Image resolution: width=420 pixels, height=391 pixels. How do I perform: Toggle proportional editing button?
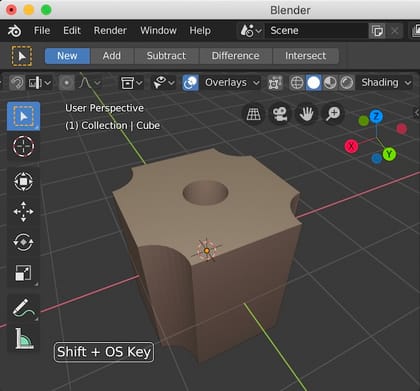(67, 83)
